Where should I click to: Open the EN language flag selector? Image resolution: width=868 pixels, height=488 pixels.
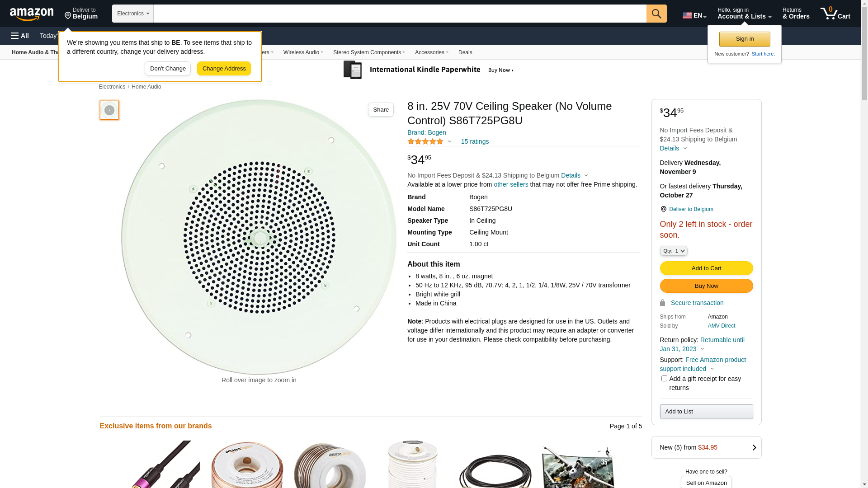coord(694,15)
